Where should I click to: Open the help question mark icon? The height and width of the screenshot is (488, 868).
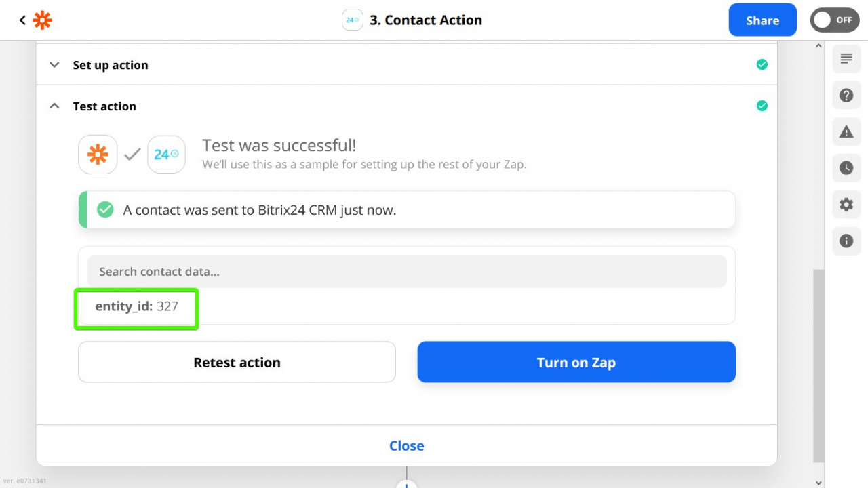click(846, 96)
